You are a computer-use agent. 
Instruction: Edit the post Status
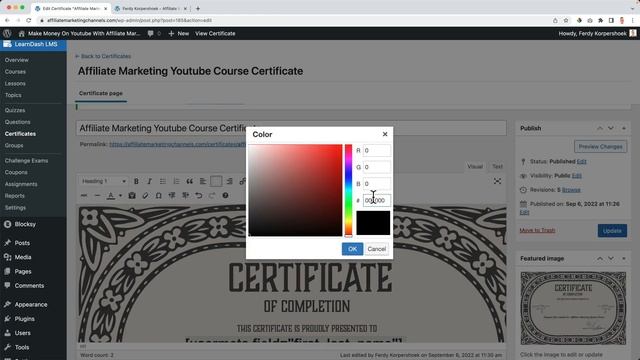click(582, 162)
